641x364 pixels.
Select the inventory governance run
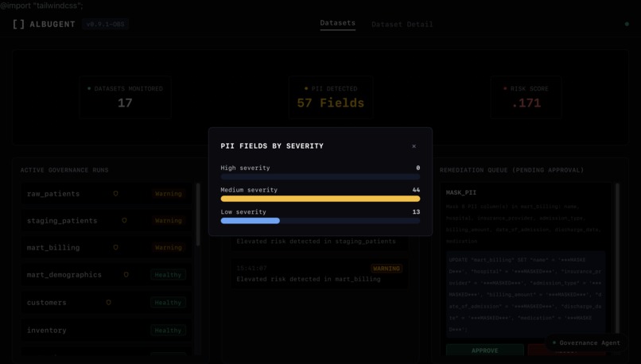click(106, 330)
